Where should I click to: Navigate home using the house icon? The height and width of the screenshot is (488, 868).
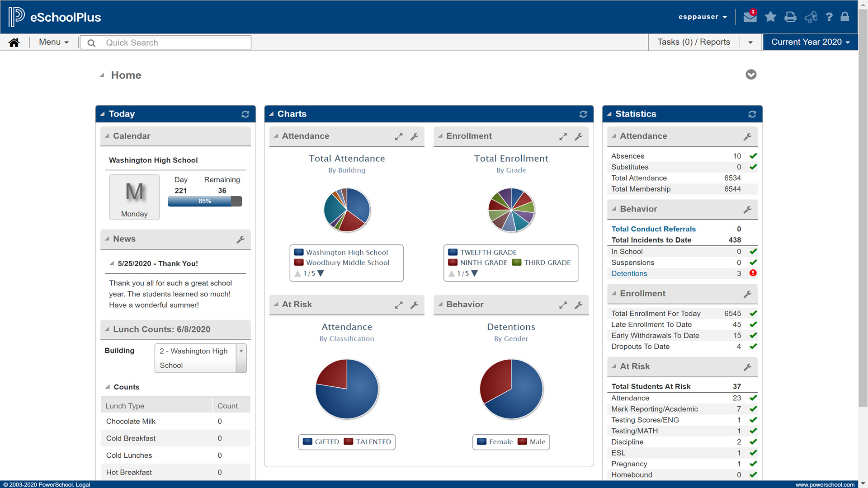point(14,42)
